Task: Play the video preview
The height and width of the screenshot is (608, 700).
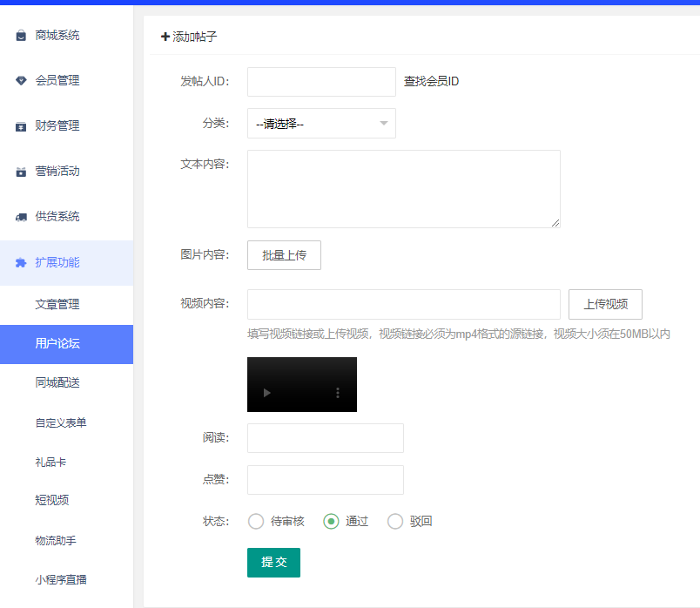Action: (x=267, y=393)
